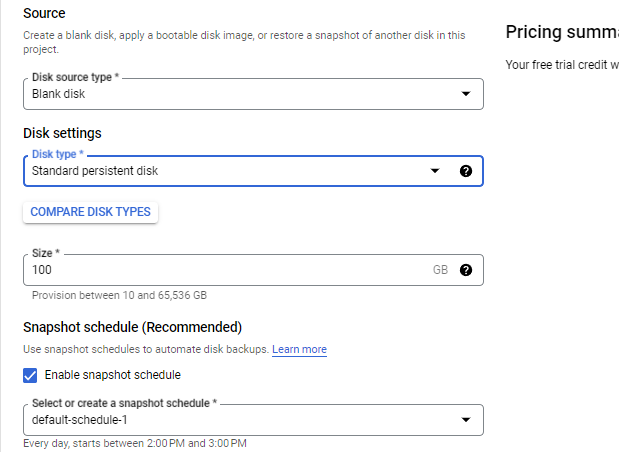
Task: Open the 'Standard persistent disk' type selector
Action: [x=220, y=171]
